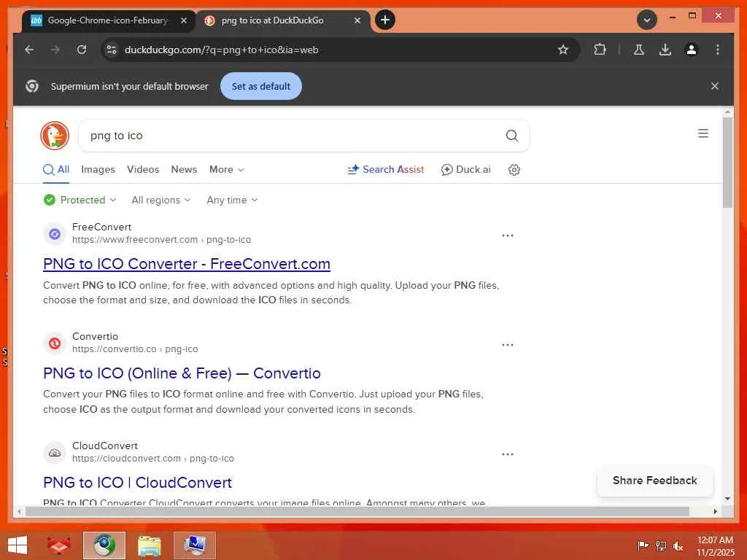Open more options for Convertio result
The width and height of the screenshot is (747, 560).
(508, 345)
